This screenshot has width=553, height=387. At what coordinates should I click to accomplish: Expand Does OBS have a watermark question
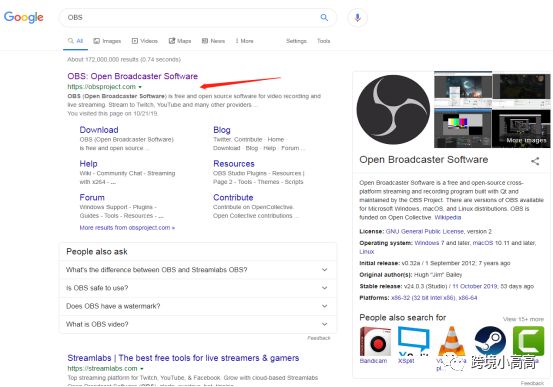tap(198, 306)
